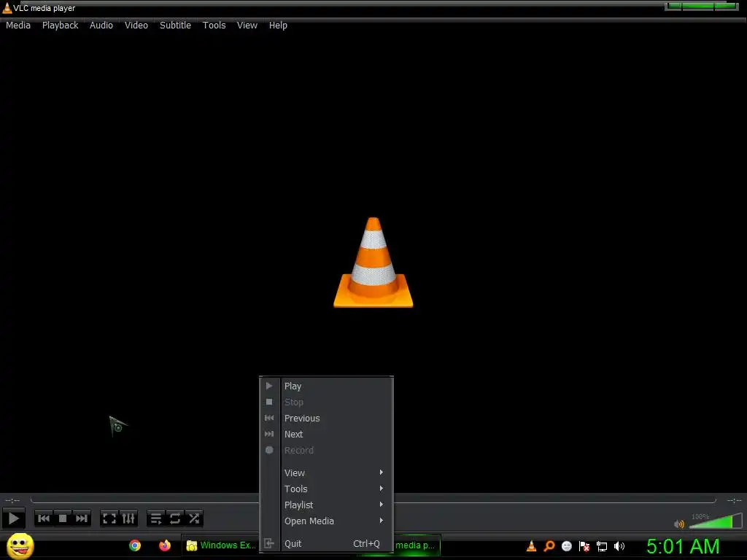Switch to Windows Explorer taskbar button
747x560 pixels.
221,545
